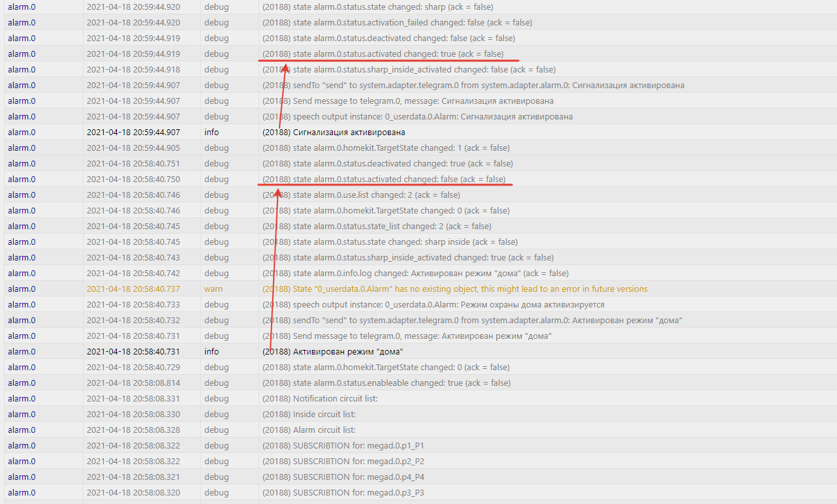Click 'status.activated changed: false' log message
837x504 pixels.
coord(384,179)
